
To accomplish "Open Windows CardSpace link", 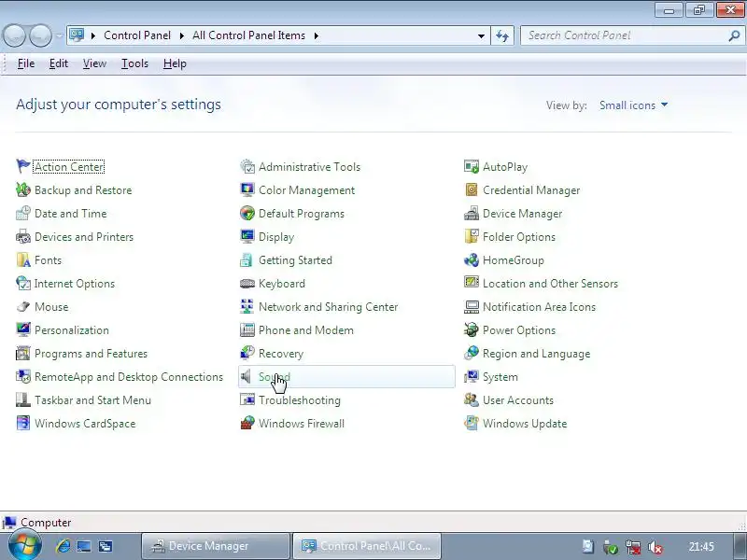I will coord(85,424).
